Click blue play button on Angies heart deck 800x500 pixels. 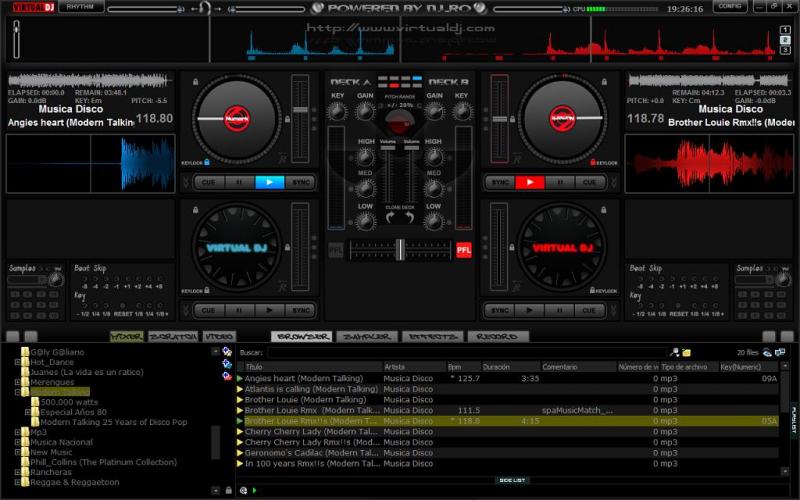tap(269, 182)
